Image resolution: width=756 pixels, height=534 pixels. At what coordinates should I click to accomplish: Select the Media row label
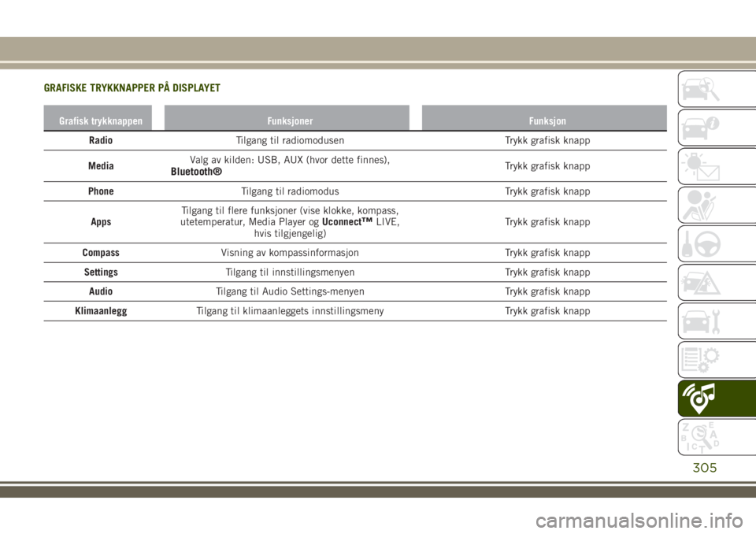101,166
